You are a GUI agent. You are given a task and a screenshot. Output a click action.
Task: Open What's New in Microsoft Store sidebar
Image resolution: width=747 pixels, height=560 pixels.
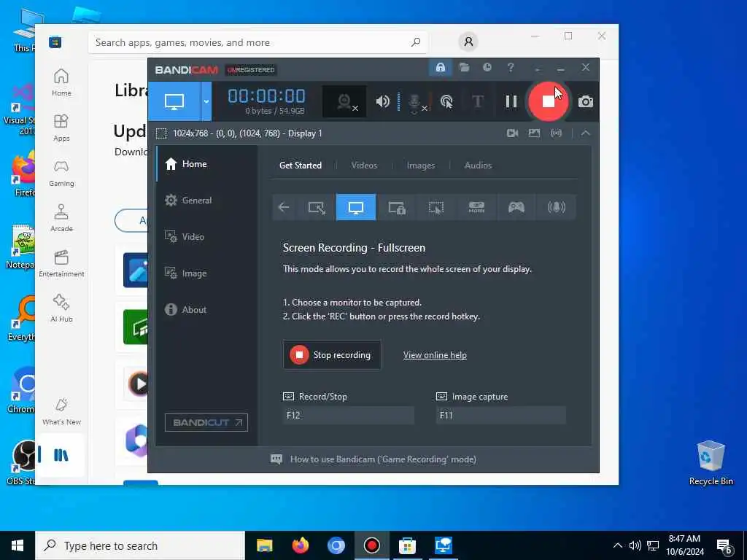61,411
